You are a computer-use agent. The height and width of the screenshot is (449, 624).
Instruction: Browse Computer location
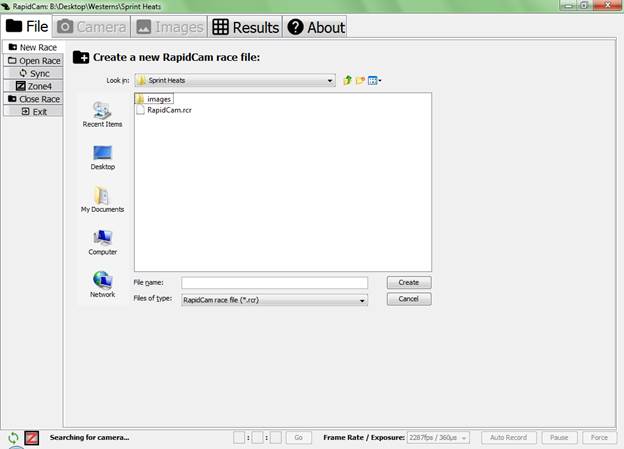103,242
